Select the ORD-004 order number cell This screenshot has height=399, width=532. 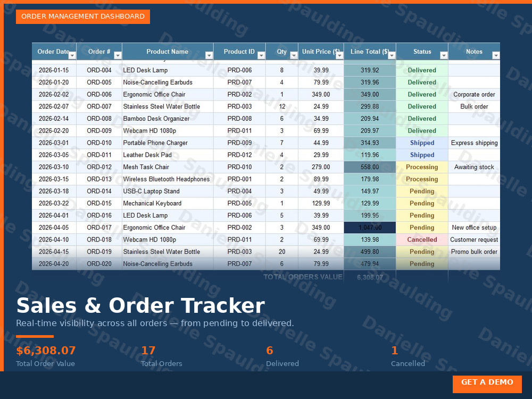[x=99, y=70]
